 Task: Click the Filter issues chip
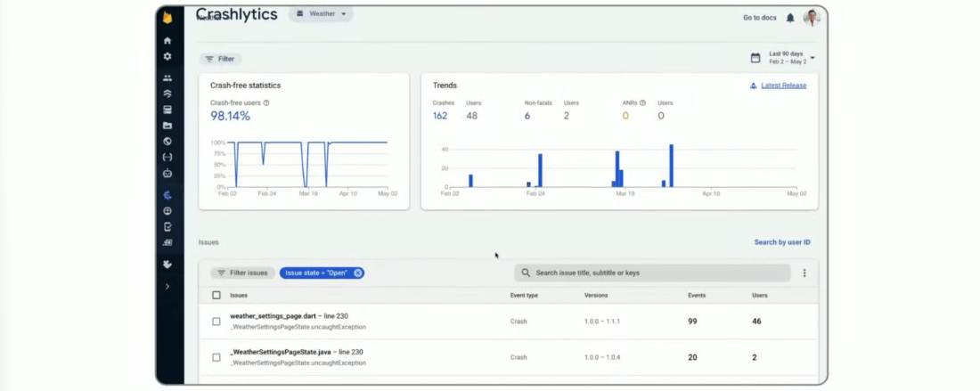(x=242, y=273)
